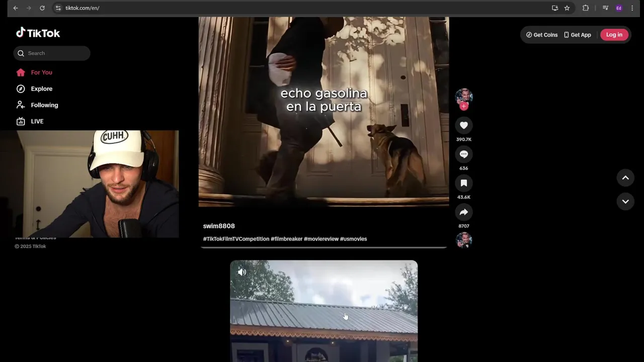
Task: Click the TikTok logo
Action: 38,33
